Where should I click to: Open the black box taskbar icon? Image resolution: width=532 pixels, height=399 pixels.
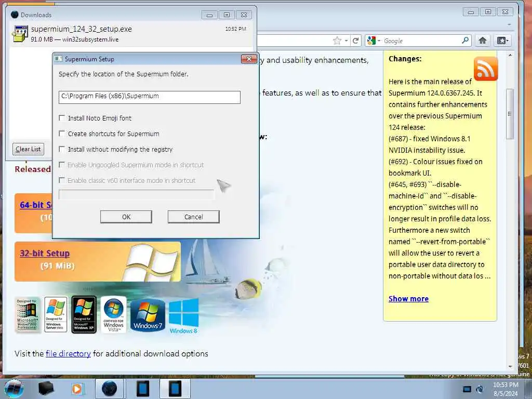[x=46, y=389]
